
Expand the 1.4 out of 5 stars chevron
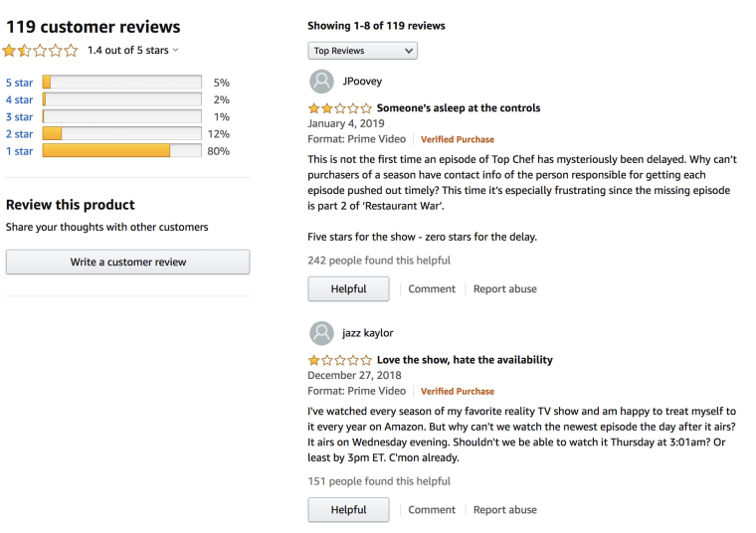pos(175,50)
